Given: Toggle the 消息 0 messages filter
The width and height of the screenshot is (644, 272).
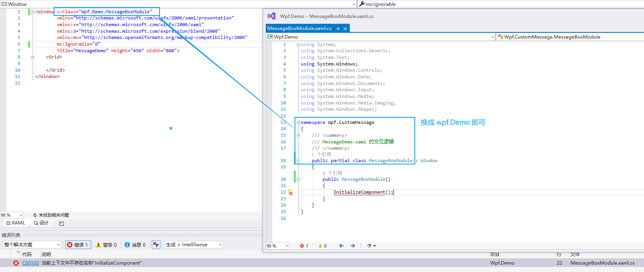Looking at the screenshot, I should pyautogui.click(x=135, y=245).
